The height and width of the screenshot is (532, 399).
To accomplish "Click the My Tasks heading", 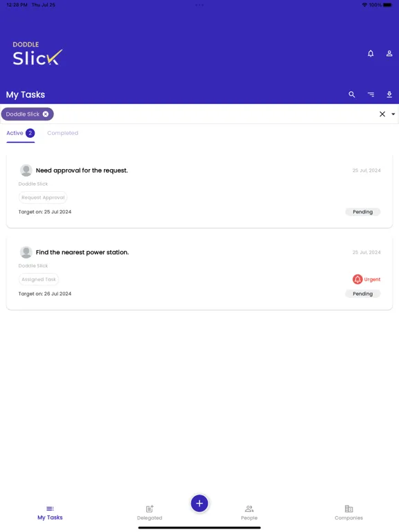I will tap(26, 95).
